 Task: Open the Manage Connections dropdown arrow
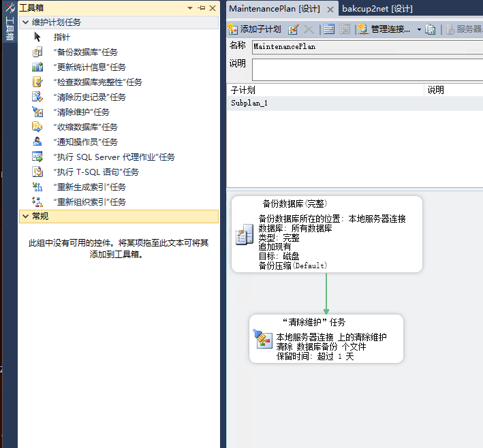tap(419, 29)
